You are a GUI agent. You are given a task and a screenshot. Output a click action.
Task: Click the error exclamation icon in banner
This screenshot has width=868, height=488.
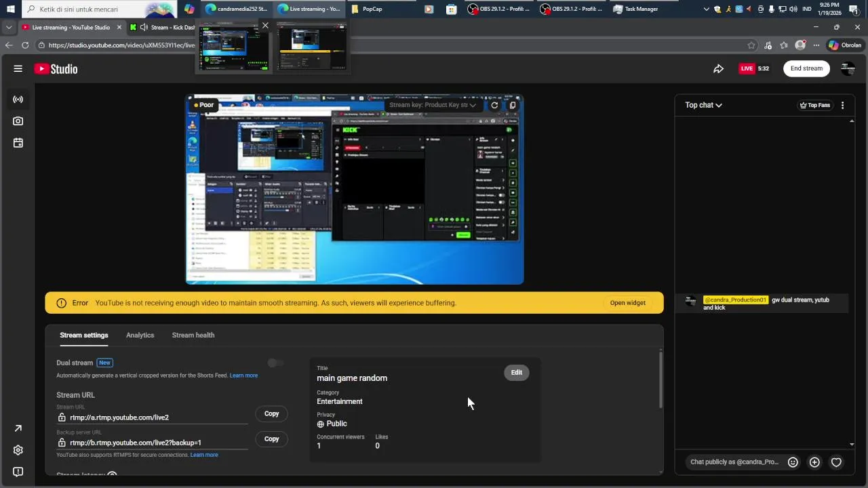click(61, 303)
